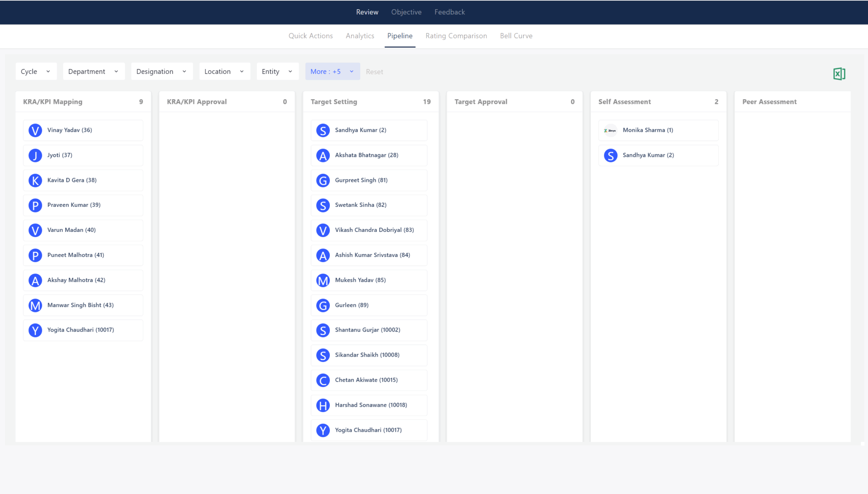This screenshot has width=868, height=494.
Task: Open the Entity dropdown
Action: tap(277, 71)
